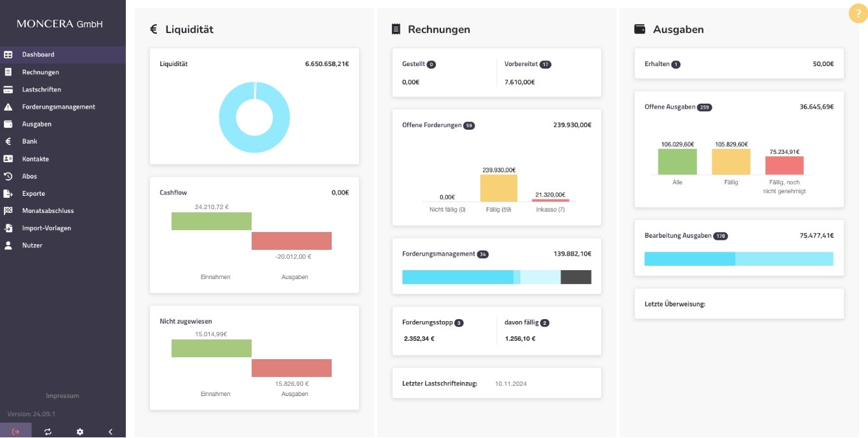Click the Bank euro icon in sidebar

pyautogui.click(x=8, y=141)
